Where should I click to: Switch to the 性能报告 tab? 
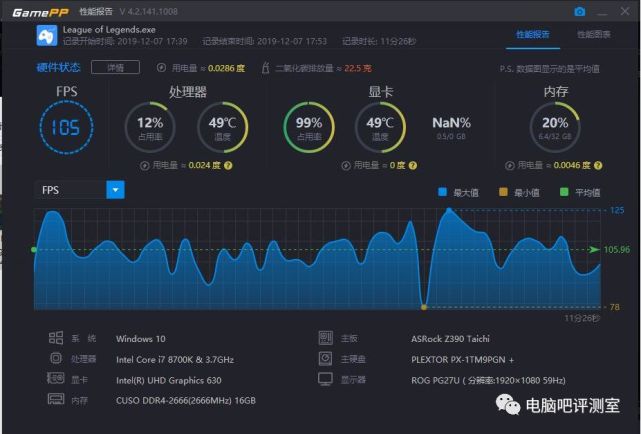[x=533, y=34]
